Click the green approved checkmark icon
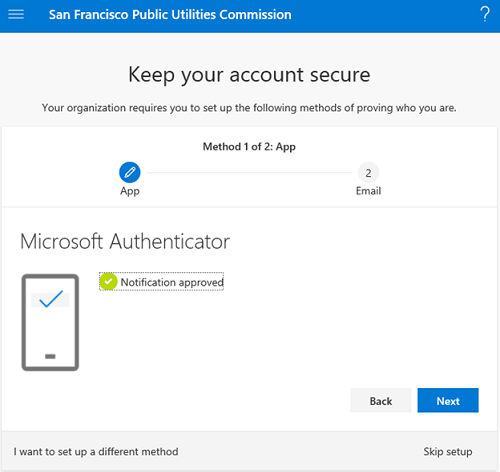Screen dimensions: 500x472 (108, 282)
